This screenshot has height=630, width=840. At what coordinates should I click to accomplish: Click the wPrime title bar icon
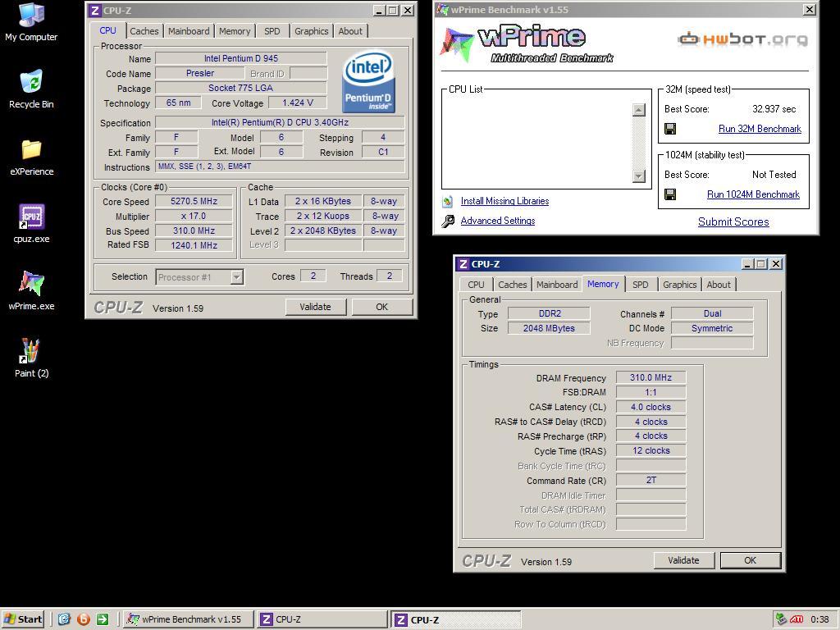click(442, 10)
